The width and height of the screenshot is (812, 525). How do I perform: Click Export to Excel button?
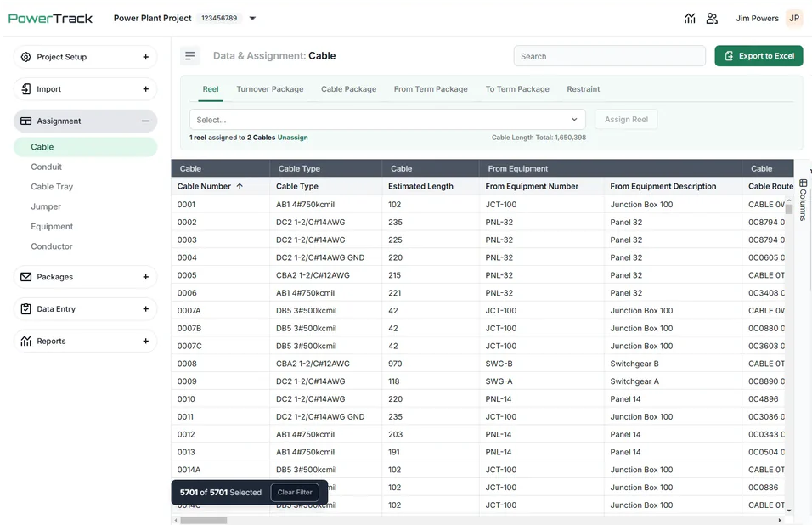click(758, 56)
